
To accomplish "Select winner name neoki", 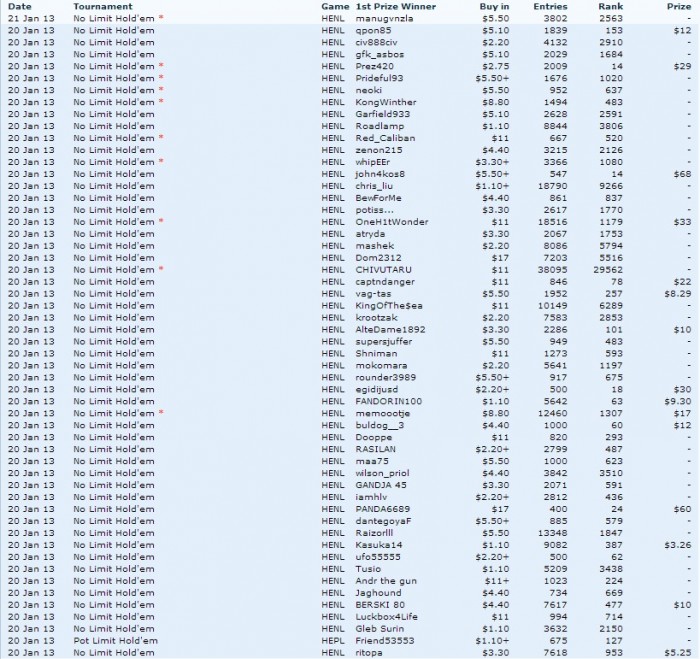I will tap(369, 90).
